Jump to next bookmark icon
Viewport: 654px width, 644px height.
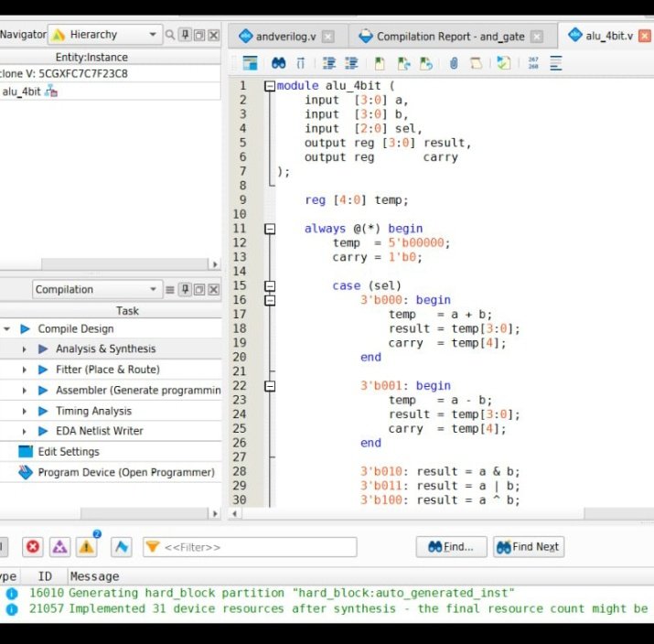point(403,63)
